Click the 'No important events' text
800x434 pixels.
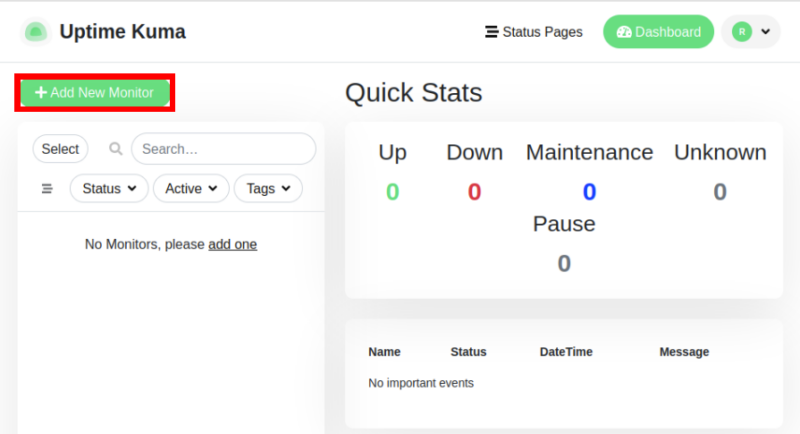pos(421,383)
